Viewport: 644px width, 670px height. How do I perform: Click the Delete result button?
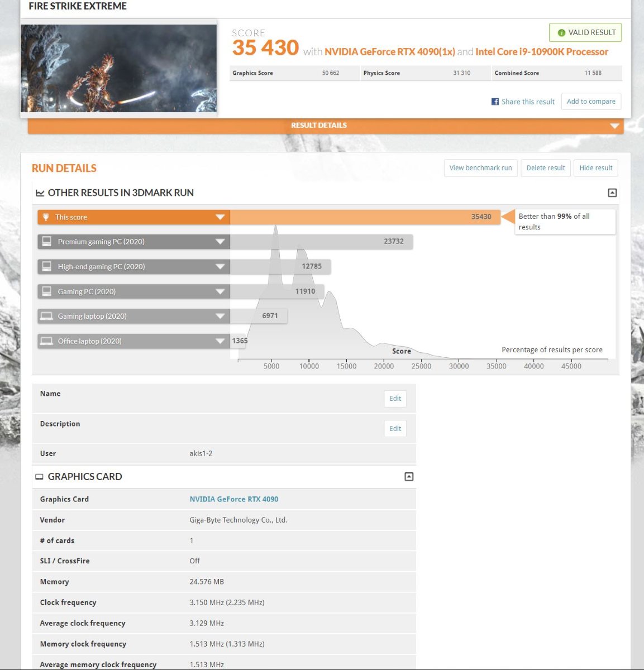546,168
